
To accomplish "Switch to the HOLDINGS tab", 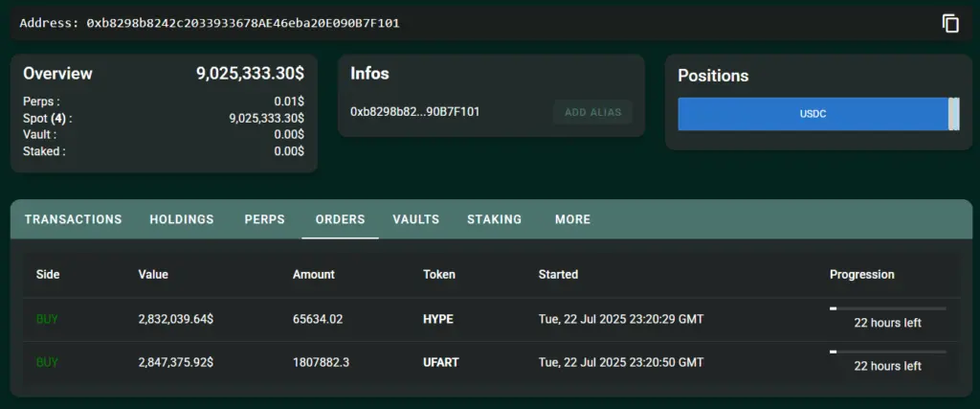I will click(x=182, y=219).
